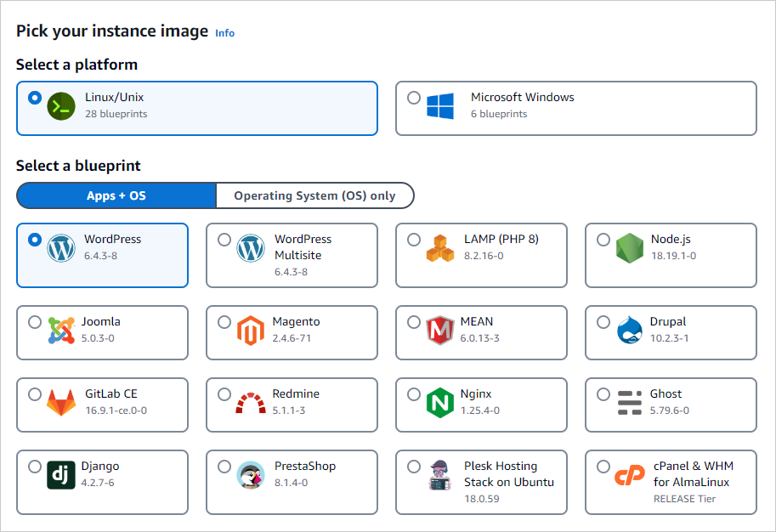Image resolution: width=776 pixels, height=532 pixels.
Task: Click the Joomla logo icon
Action: 61,330
